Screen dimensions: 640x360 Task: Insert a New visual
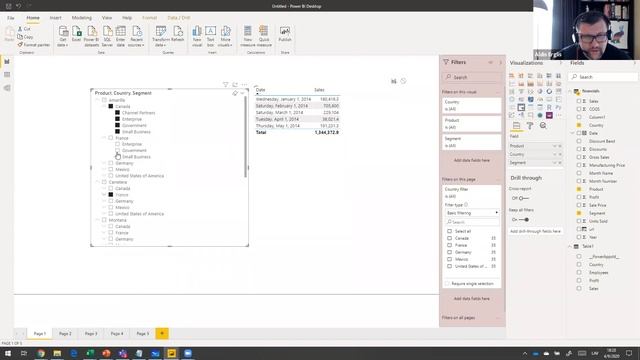tap(197, 36)
